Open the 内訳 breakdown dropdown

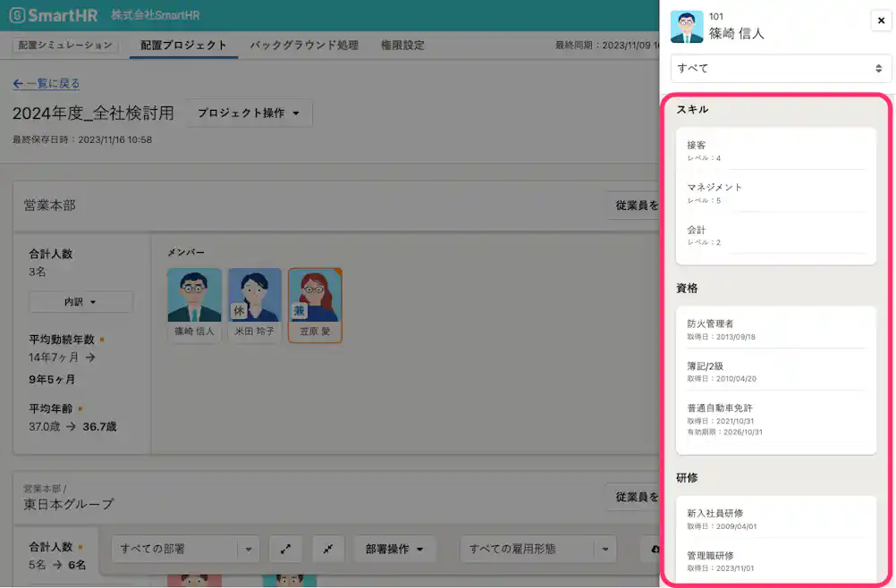80,302
